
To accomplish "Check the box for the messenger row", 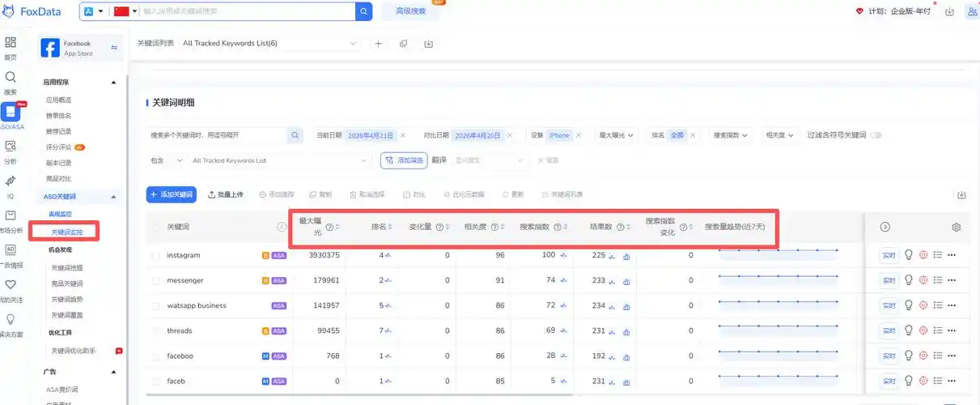I will (156, 280).
